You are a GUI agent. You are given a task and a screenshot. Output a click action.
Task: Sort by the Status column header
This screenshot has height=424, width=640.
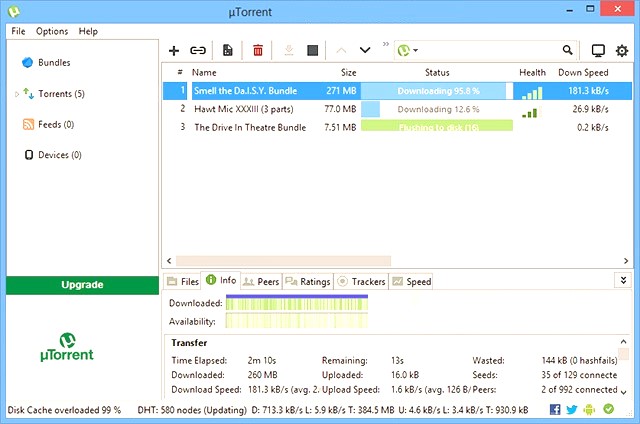pyautogui.click(x=437, y=73)
